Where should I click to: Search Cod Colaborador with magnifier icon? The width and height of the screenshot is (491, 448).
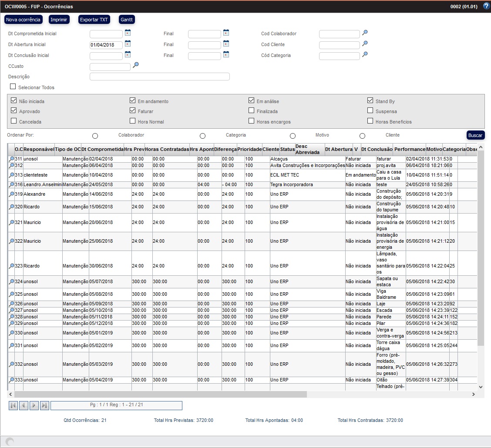coord(365,32)
